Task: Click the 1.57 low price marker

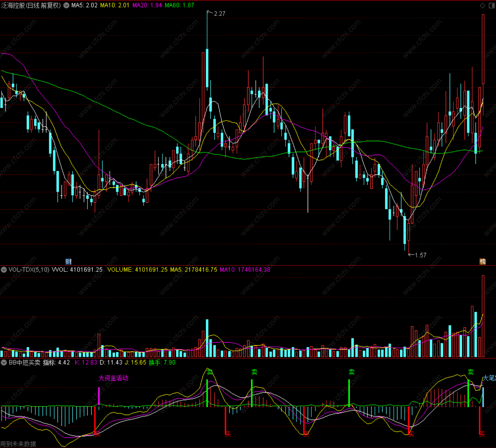Action: (x=421, y=255)
